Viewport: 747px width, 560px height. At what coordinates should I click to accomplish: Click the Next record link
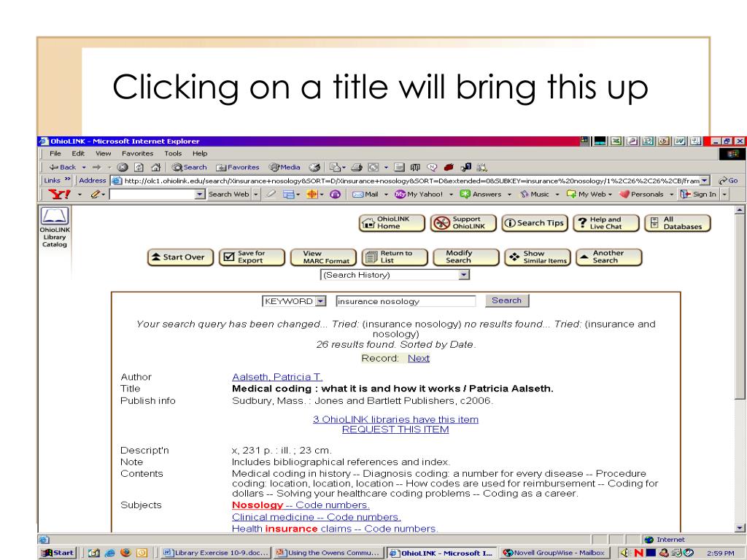pyautogui.click(x=419, y=359)
